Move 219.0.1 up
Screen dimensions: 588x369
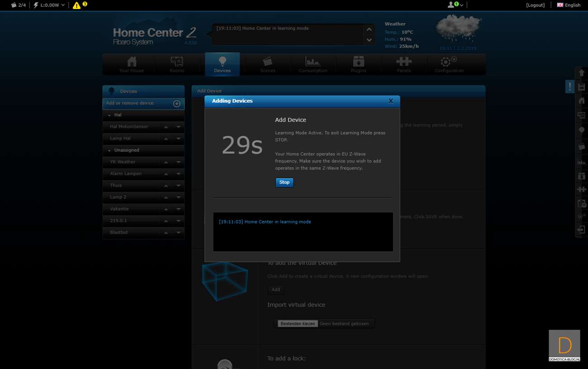pyautogui.click(x=166, y=221)
